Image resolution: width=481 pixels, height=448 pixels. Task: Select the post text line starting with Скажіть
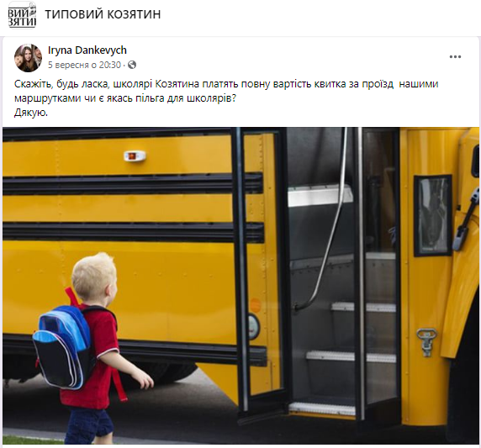click(226, 84)
